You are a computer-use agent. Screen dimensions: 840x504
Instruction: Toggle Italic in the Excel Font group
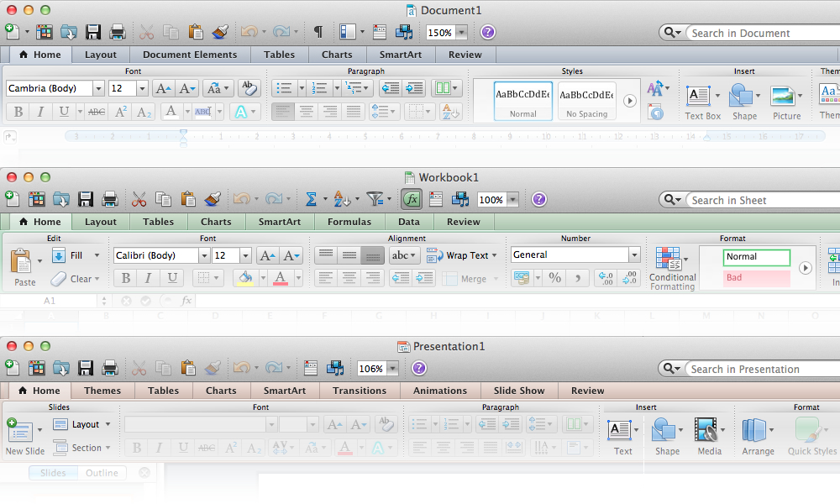146,278
